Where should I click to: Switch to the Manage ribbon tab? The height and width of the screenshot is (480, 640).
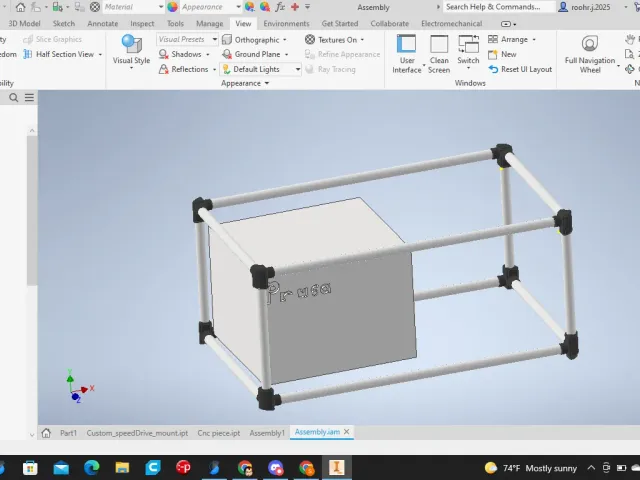(x=209, y=24)
